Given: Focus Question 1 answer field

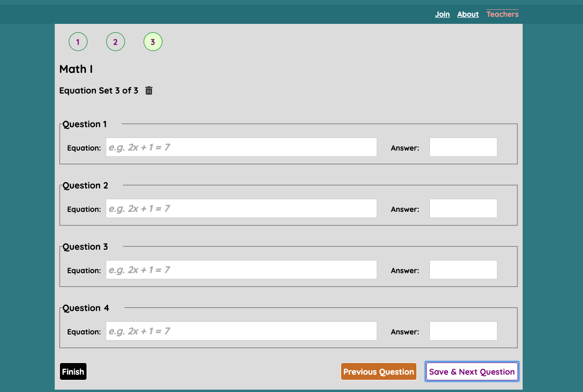Looking at the screenshot, I should point(463,147).
